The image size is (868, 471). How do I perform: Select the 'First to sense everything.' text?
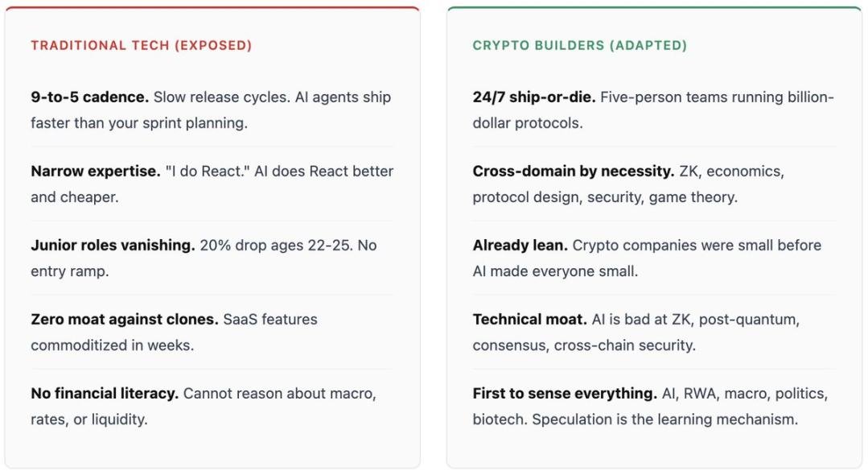click(x=565, y=394)
